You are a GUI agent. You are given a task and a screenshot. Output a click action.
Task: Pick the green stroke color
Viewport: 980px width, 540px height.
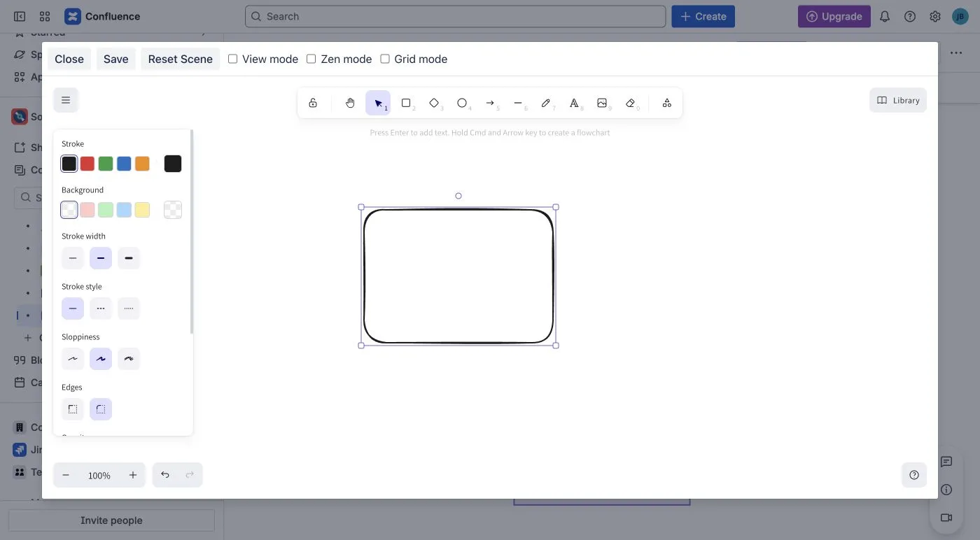[x=106, y=164]
